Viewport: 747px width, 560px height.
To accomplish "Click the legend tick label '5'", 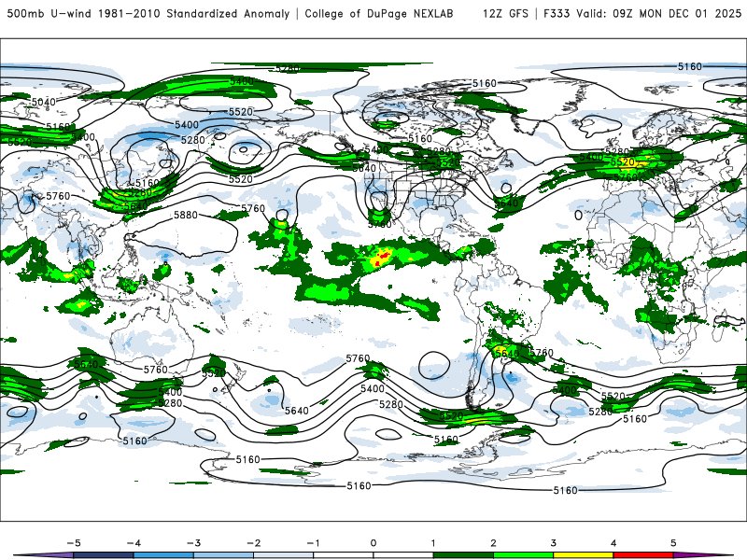I will (673, 543).
